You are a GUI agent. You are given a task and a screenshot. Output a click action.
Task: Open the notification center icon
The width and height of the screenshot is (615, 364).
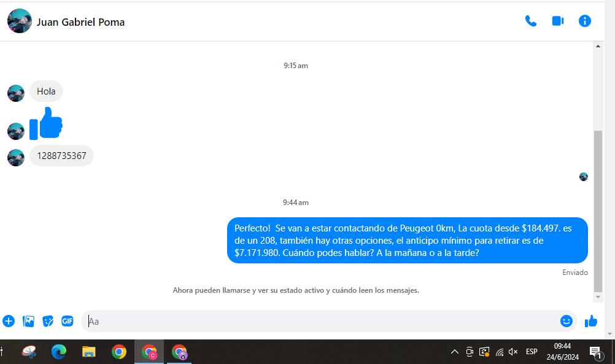click(x=596, y=352)
